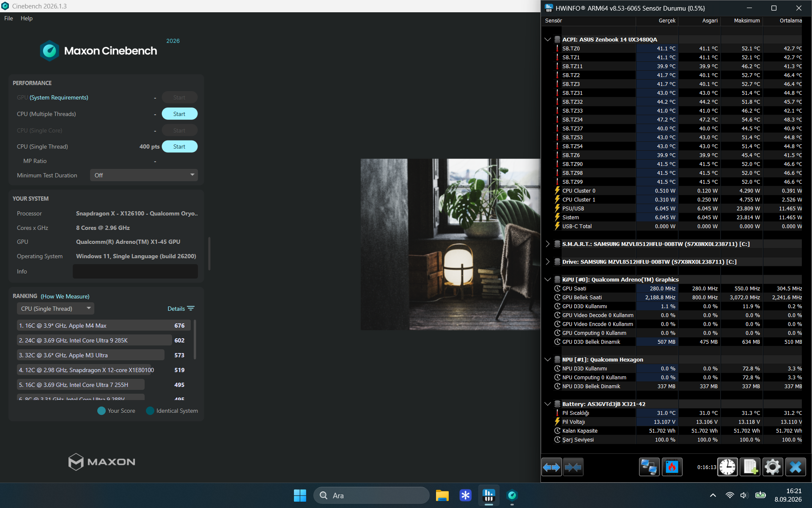Open GPU System Requirements link

click(59, 97)
